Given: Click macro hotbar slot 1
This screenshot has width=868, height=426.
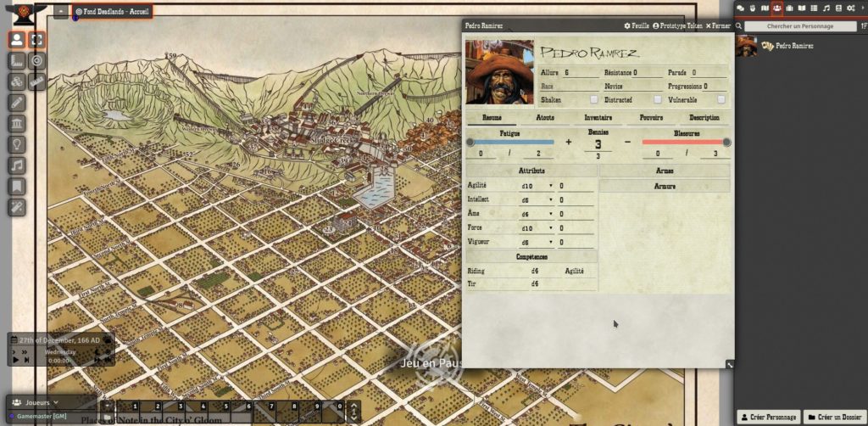Looking at the screenshot, I should coord(127,412).
